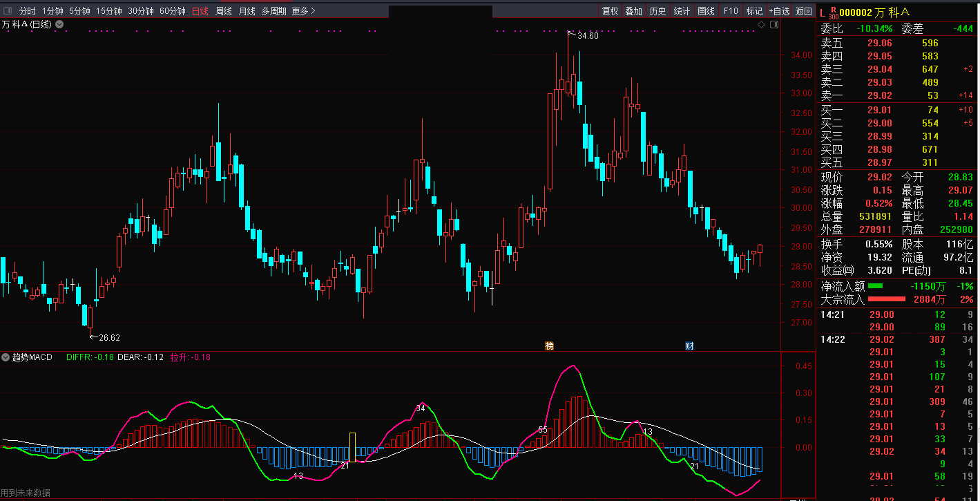Select 买一 price 29.01
Screen dimensions: 980x501
(x=880, y=110)
